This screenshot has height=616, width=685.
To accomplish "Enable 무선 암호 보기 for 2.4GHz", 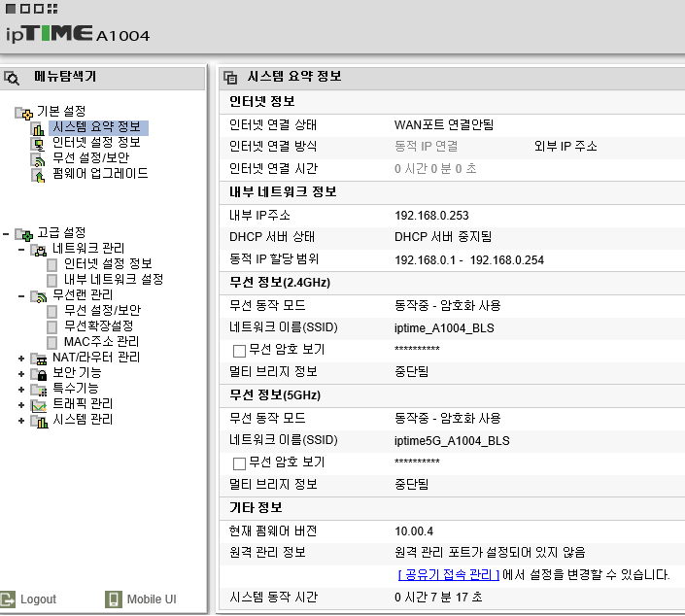I will [x=239, y=351].
